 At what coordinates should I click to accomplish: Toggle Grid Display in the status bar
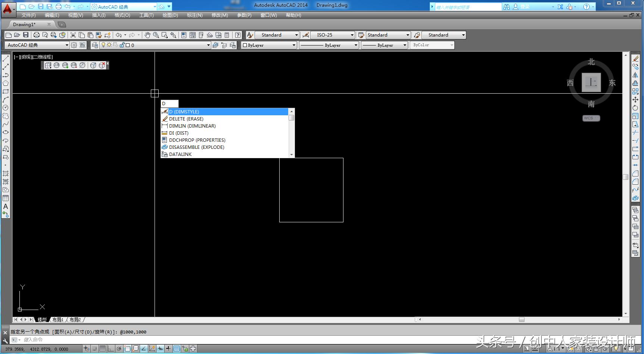click(x=103, y=349)
